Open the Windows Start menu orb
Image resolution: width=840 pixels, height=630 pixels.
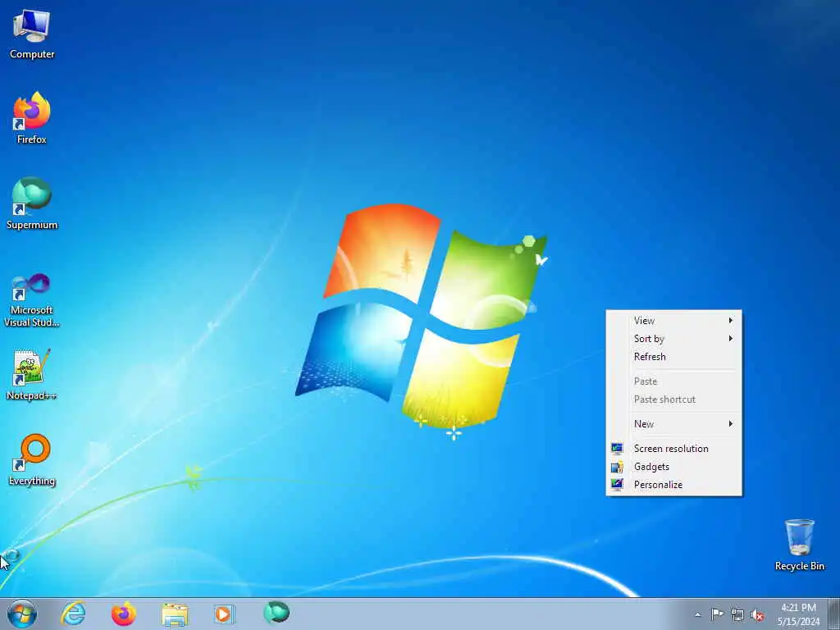22,614
